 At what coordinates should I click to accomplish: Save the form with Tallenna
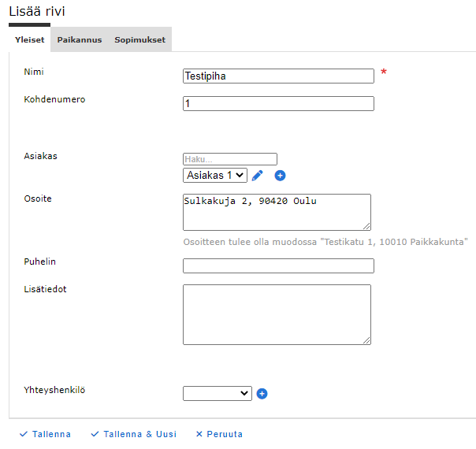click(x=46, y=434)
